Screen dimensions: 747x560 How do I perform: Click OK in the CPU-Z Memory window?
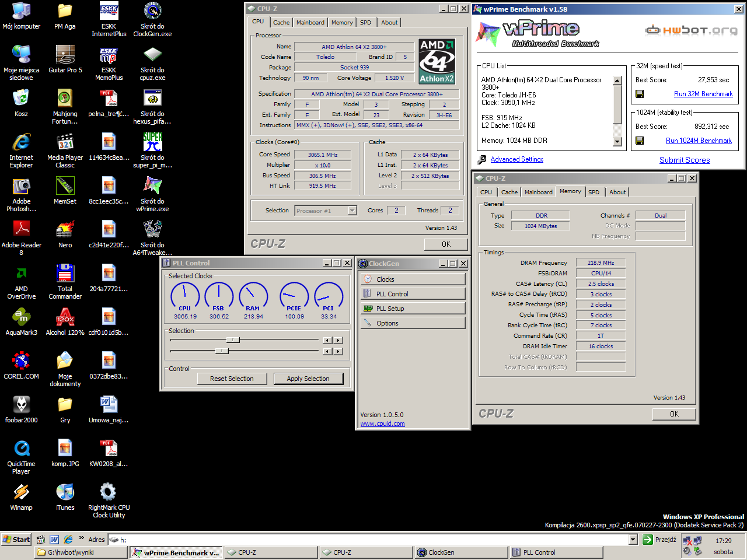[x=674, y=414]
